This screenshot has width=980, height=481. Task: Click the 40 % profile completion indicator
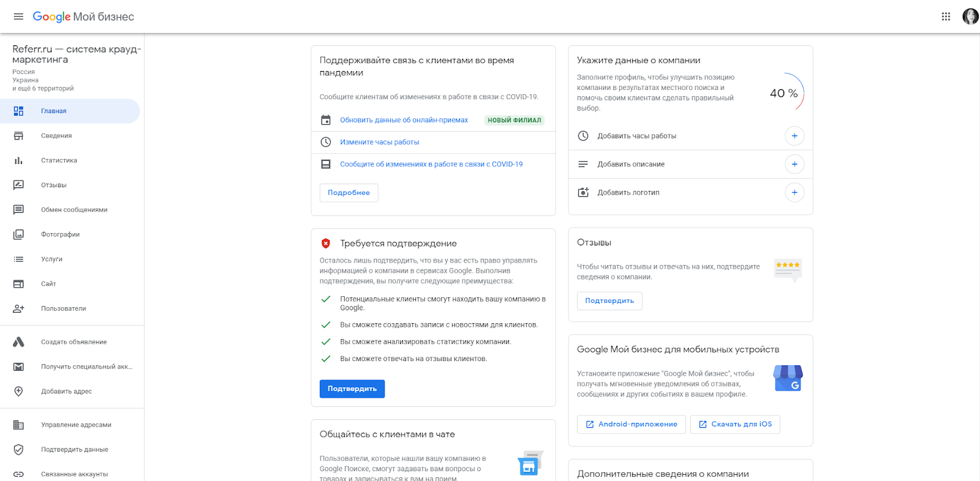[x=785, y=93]
